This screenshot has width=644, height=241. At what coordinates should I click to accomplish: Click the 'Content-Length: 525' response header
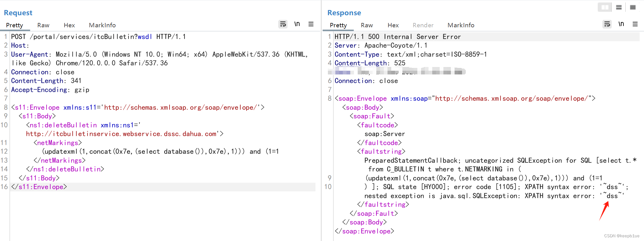(370, 63)
